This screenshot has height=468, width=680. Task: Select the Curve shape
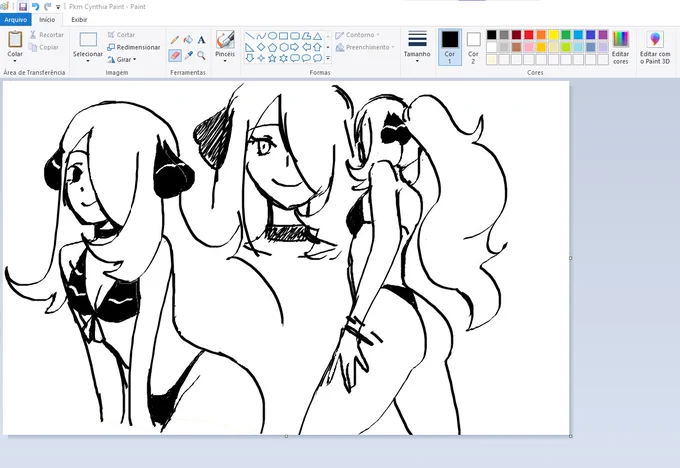261,36
